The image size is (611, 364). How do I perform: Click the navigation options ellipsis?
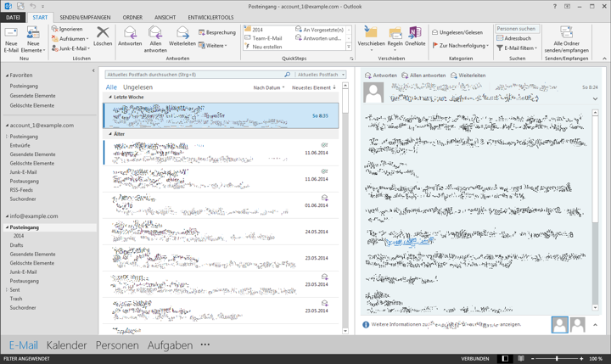(205, 344)
